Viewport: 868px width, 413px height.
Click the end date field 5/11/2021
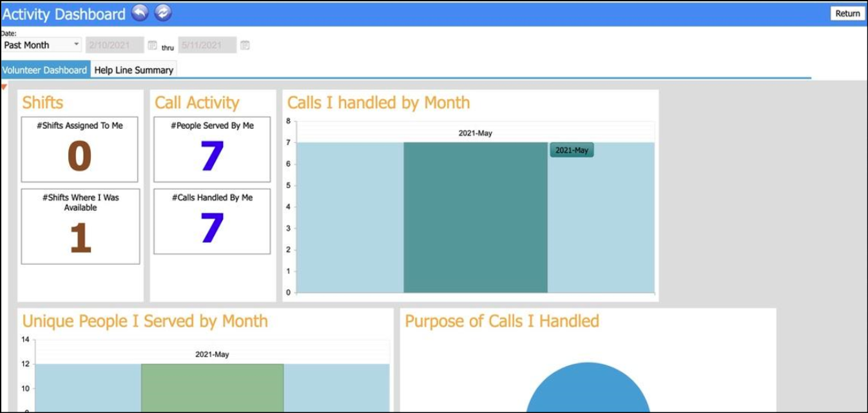(x=207, y=45)
